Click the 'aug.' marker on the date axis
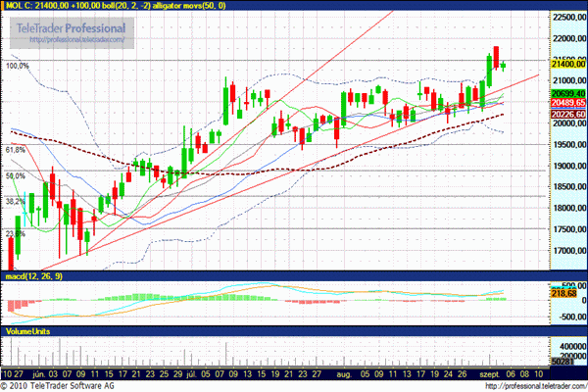 (x=342, y=373)
